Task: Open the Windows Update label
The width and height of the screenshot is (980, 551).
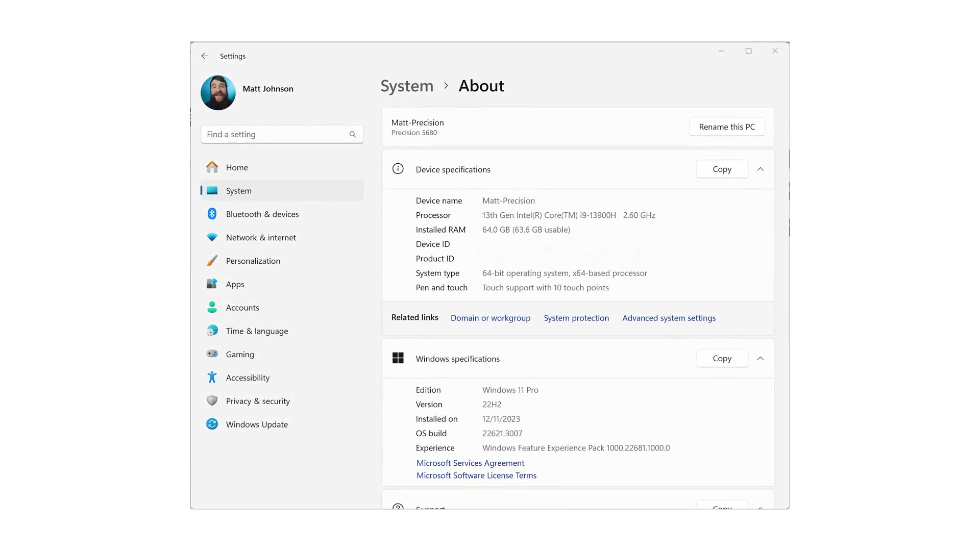Action: tap(257, 424)
